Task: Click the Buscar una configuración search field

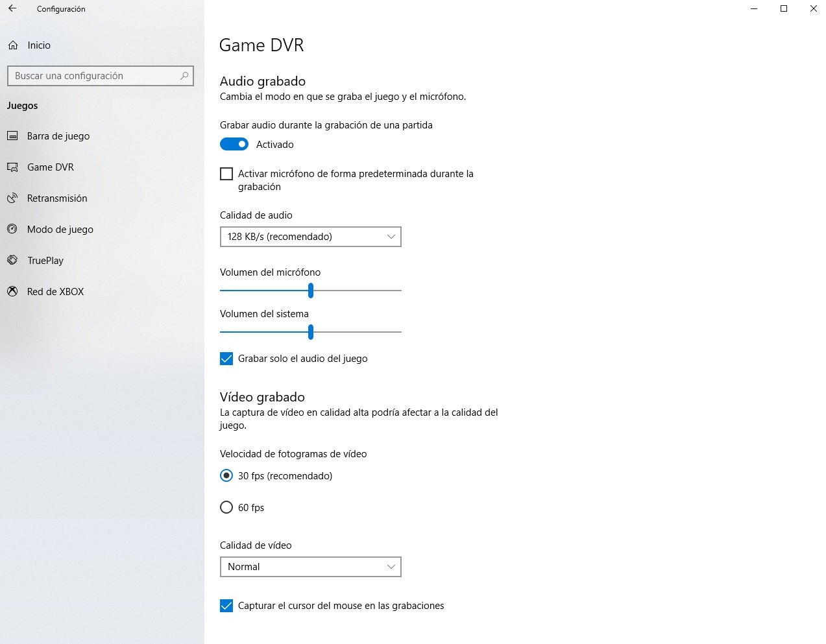Action: pos(94,76)
